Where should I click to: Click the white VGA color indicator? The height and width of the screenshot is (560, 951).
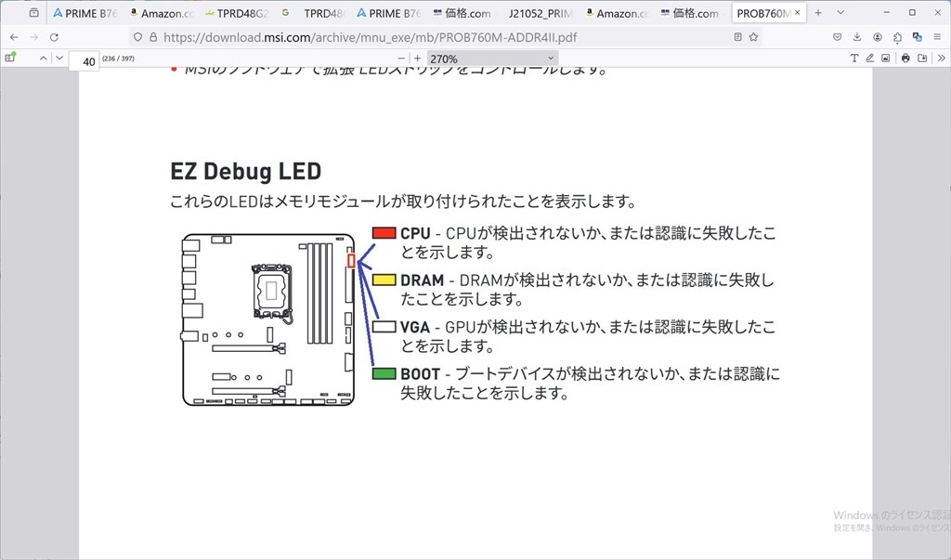(x=384, y=327)
